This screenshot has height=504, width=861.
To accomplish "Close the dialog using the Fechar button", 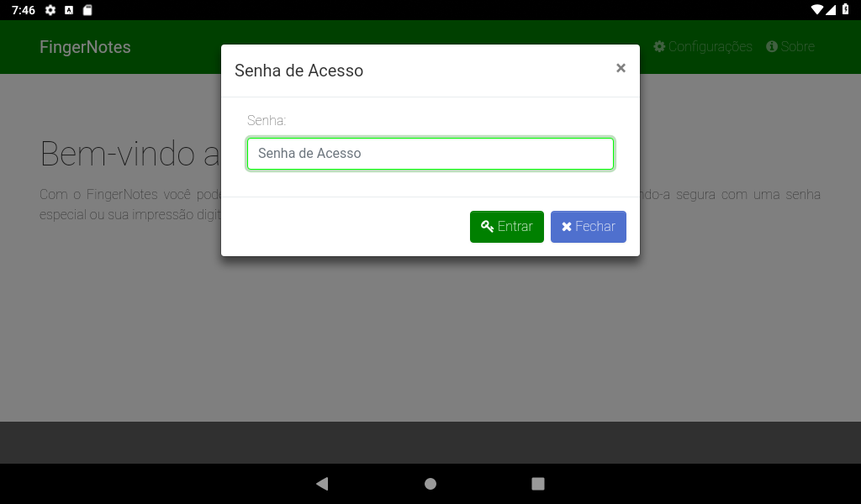I will pos(588,227).
